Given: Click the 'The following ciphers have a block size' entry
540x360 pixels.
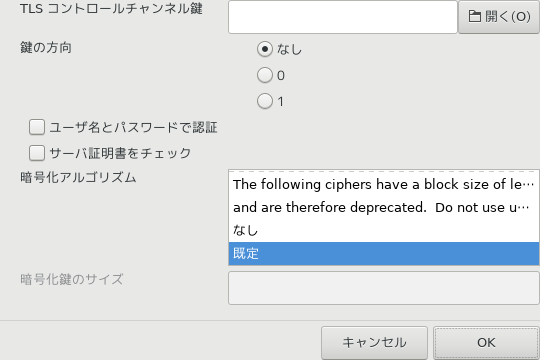Looking at the screenshot, I should [384, 184].
